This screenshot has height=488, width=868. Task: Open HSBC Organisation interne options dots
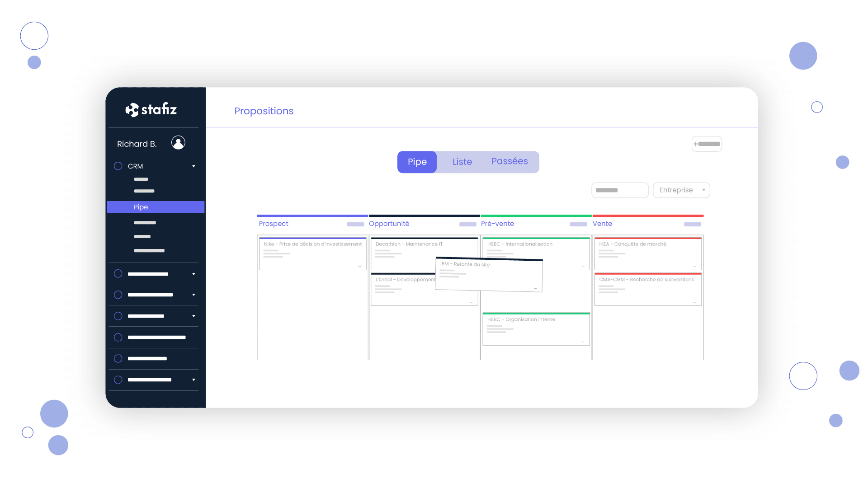coord(583,342)
